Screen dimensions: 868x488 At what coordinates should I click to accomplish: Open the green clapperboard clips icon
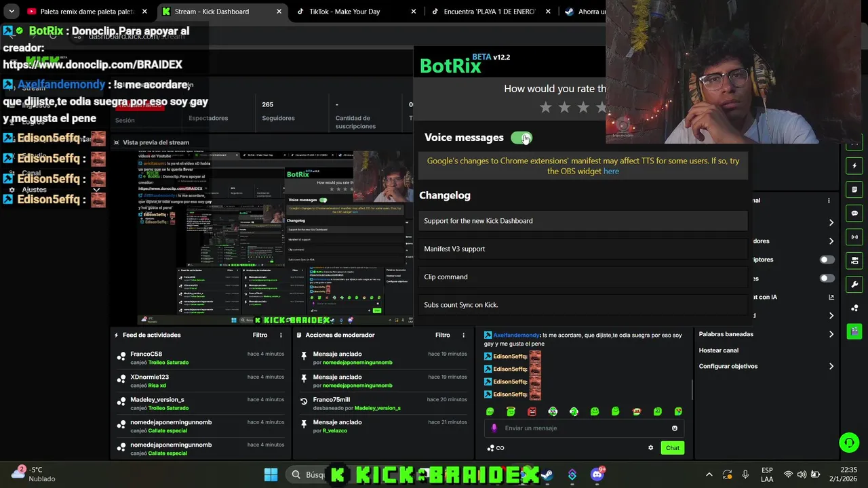tap(854, 331)
